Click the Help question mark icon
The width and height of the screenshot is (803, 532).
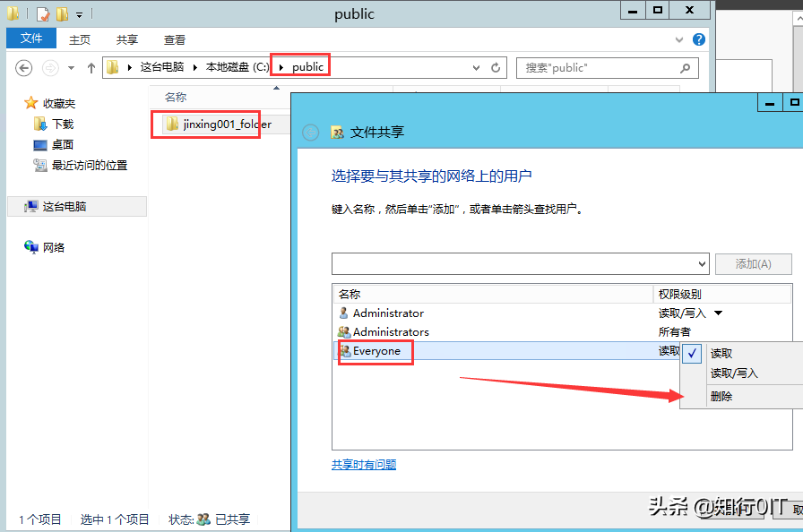pos(698,39)
